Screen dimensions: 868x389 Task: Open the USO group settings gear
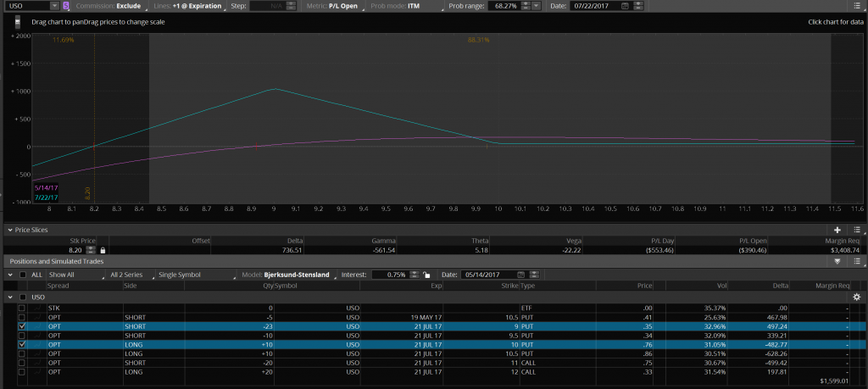point(856,297)
